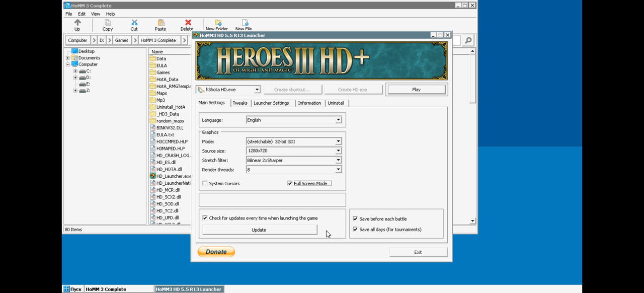Click the file list scroll down arrow
Screen dimensions: 644x293
click(472, 221)
